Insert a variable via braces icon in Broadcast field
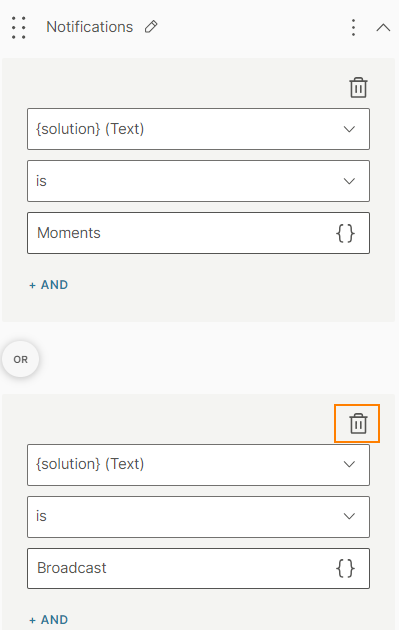Image resolution: width=399 pixels, height=630 pixels. coord(345,568)
